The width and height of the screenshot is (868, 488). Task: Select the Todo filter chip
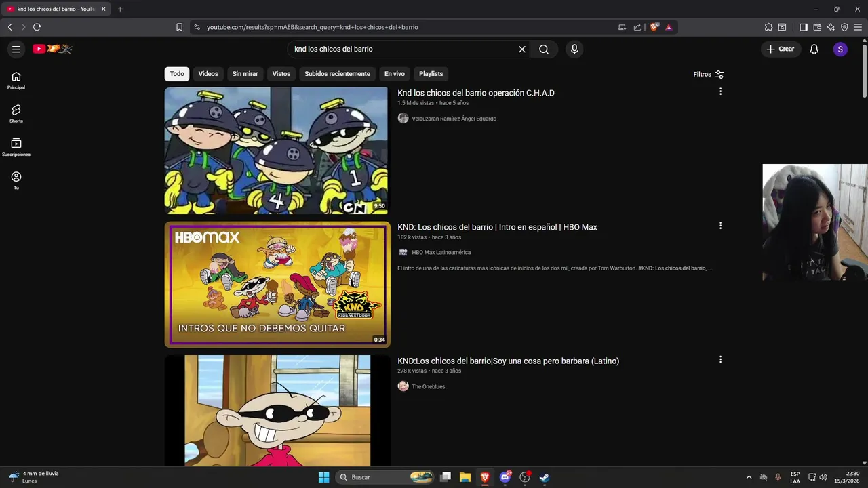[x=177, y=74]
